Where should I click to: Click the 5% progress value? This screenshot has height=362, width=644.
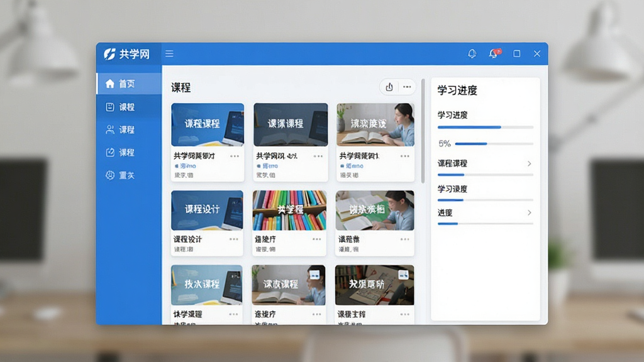(445, 144)
